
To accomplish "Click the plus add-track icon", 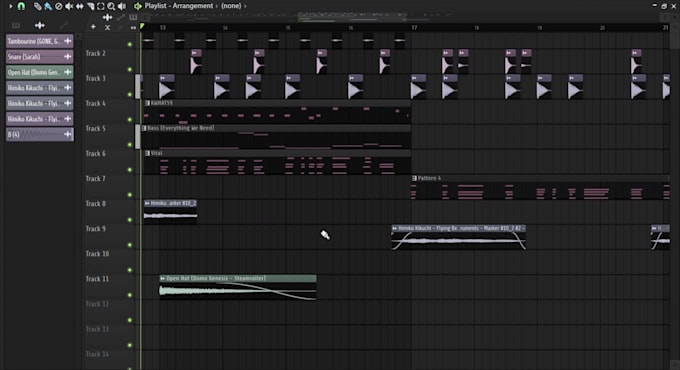I will pyautogui.click(x=93, y=27).
